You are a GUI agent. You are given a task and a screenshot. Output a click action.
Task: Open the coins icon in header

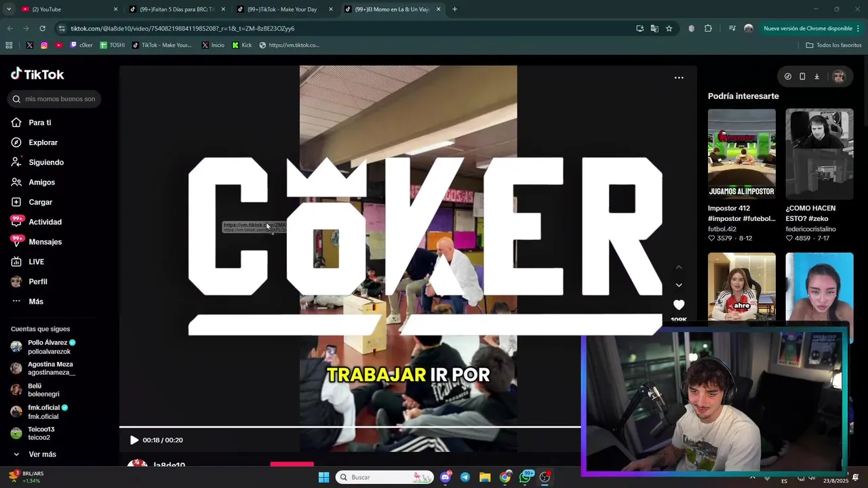[x=787, y=77]
